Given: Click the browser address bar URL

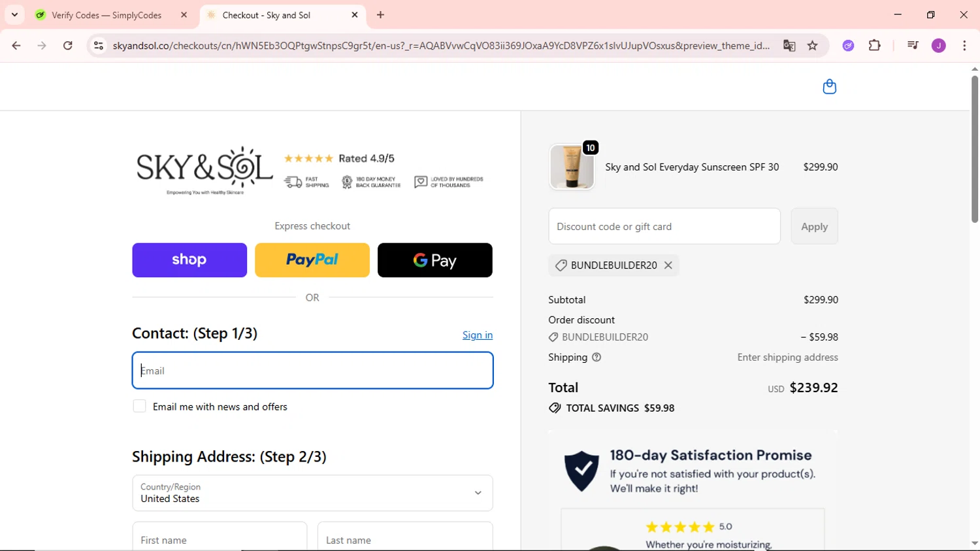Looking at the screenshot, I should [x=441, y=46].
